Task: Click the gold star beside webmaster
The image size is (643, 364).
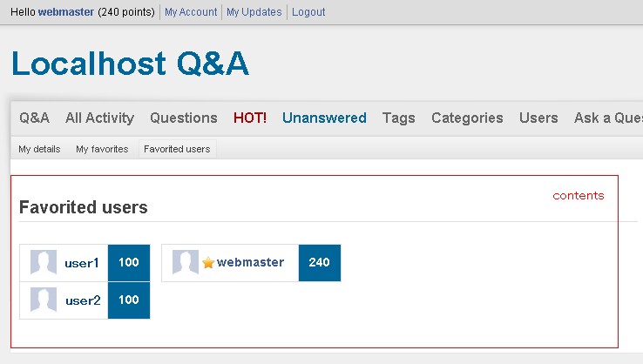Action: coord(208,263)
